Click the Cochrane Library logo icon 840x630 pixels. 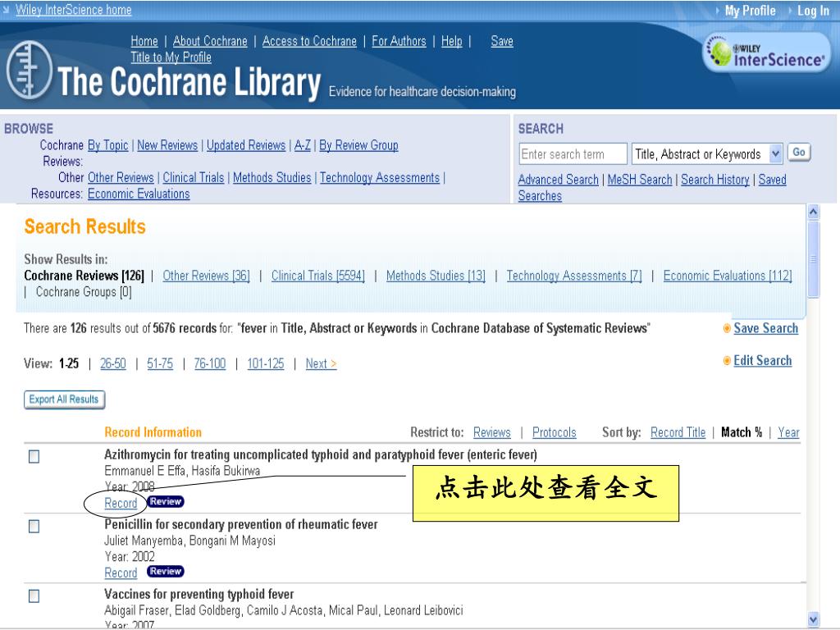(x=30, y=71)
